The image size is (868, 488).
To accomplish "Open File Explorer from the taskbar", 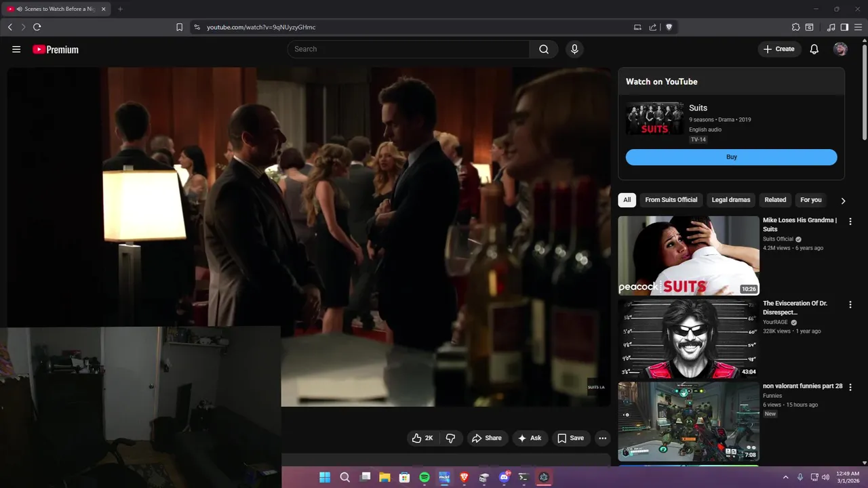I will click(384, 477).
